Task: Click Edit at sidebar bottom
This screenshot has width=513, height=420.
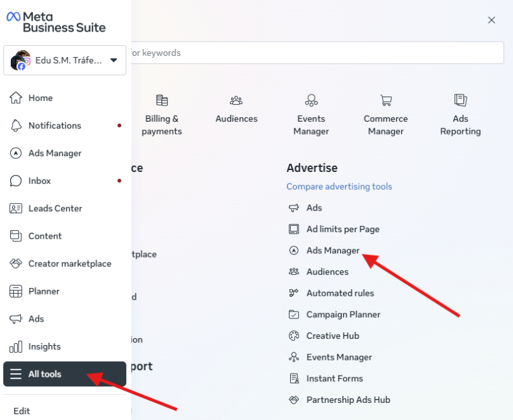Action: (22, 411)
